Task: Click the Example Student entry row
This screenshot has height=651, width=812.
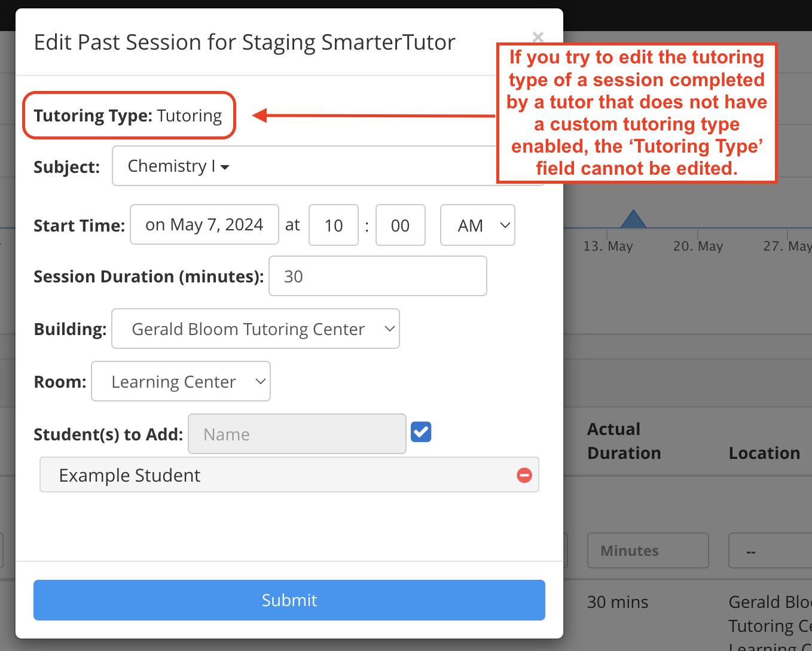Action: click(x=289, y=474)
